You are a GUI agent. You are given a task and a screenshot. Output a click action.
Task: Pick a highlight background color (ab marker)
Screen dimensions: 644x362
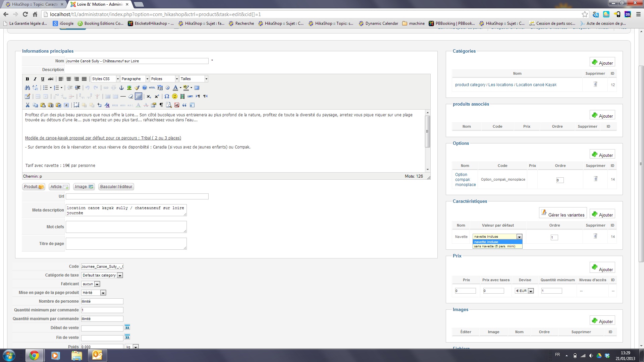[186, 88]
